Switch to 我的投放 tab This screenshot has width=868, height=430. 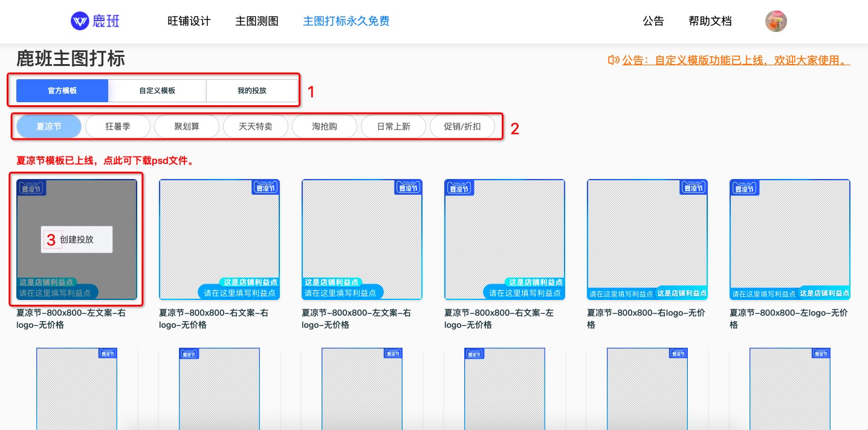click(251, 91)
